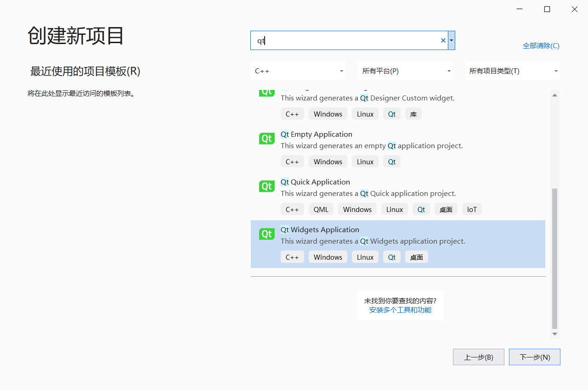Open the 所有平台(P) platform dropdown
The image size is (588, 390).
406,71
